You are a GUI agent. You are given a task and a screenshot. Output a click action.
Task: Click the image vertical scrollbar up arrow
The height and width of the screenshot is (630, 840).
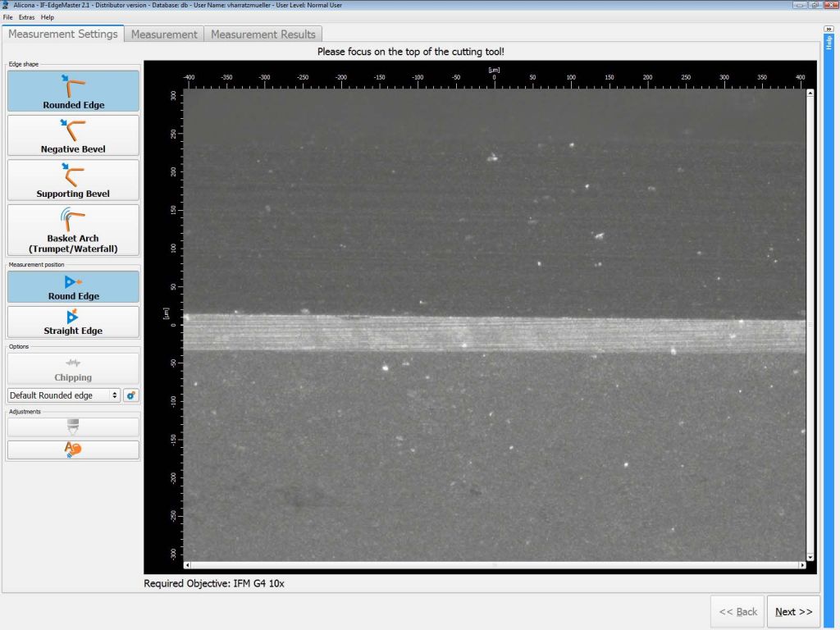[810, 94]
